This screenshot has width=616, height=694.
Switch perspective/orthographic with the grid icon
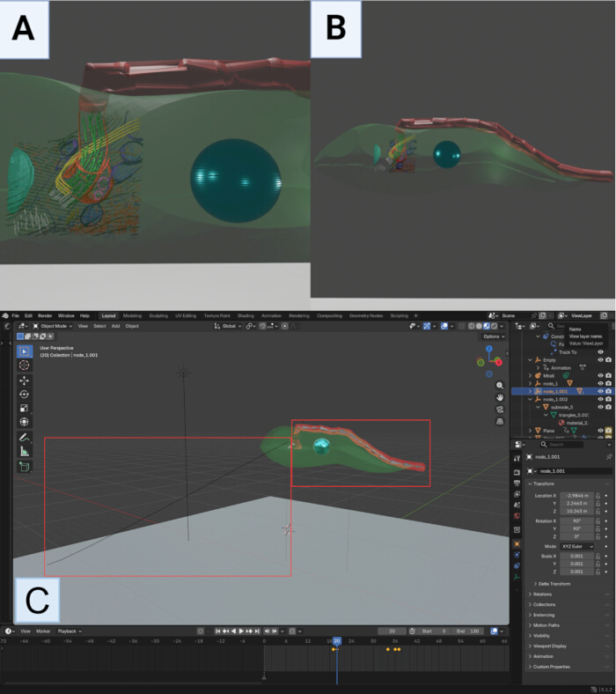pos(500,421)
